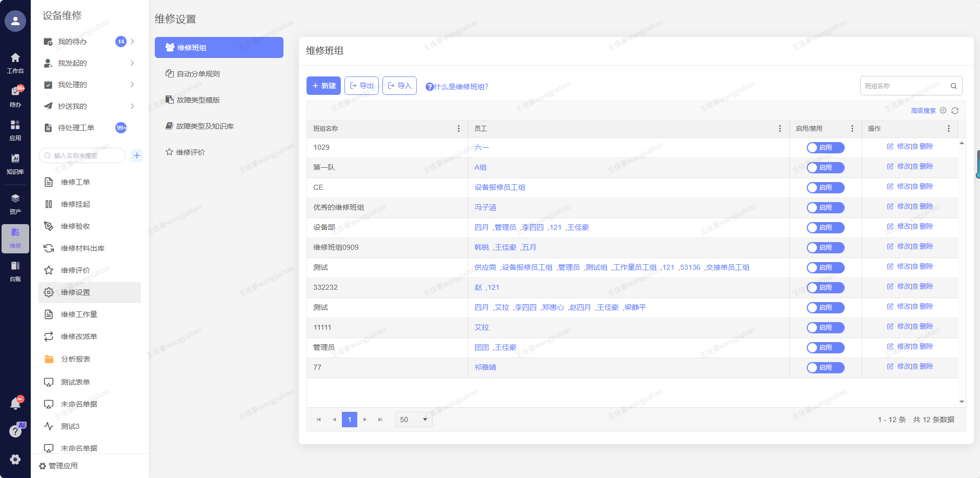Toggle the 启用 switch for team 77

(x=825, y=368)
